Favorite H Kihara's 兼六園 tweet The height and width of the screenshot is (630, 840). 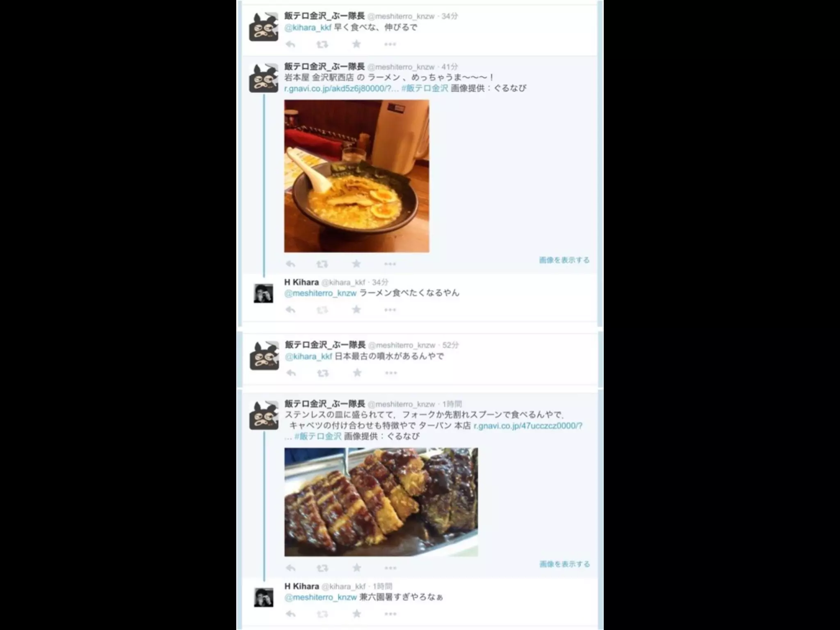tap(357, 614)
